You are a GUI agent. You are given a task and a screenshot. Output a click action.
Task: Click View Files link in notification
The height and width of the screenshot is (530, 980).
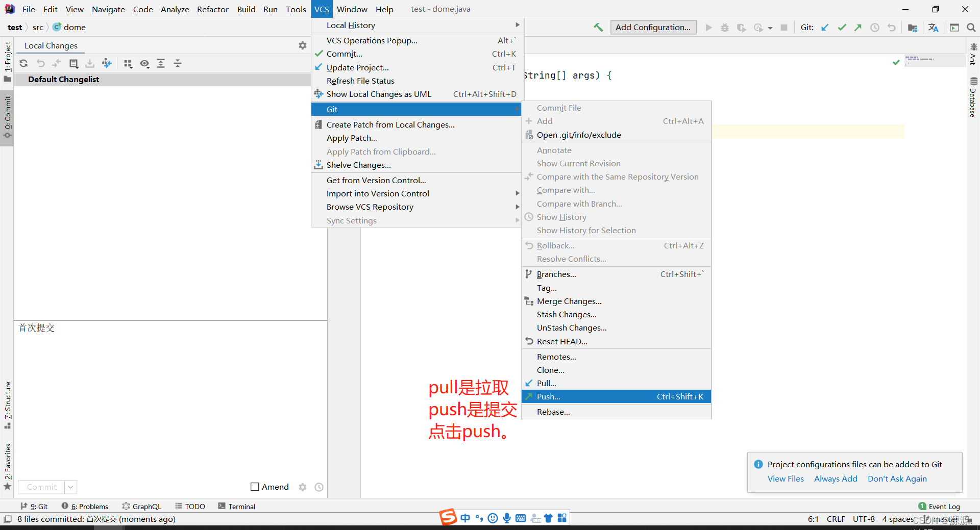(x=786, y=478)
